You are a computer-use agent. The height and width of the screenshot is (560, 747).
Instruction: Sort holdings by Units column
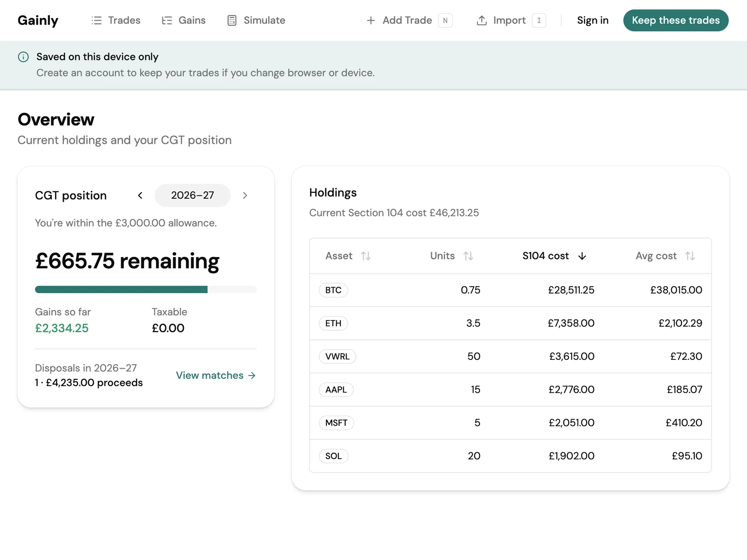tap(451, 256)
